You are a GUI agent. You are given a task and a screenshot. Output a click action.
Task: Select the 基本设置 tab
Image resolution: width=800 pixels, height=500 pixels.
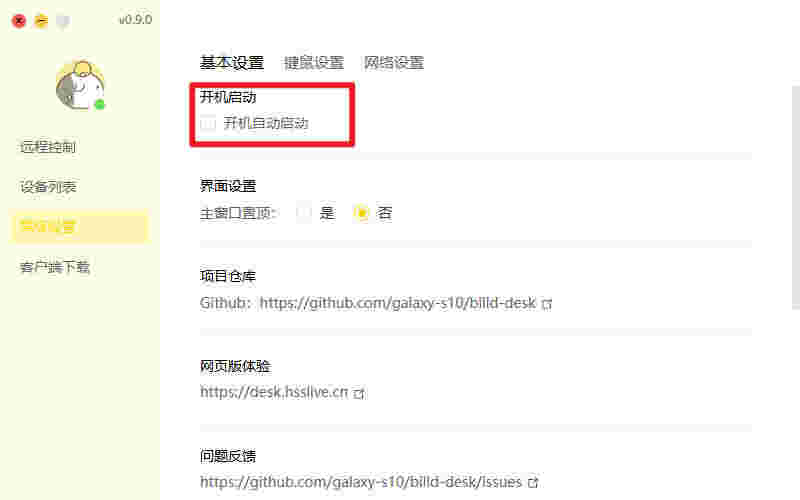[x=232, y=63]
